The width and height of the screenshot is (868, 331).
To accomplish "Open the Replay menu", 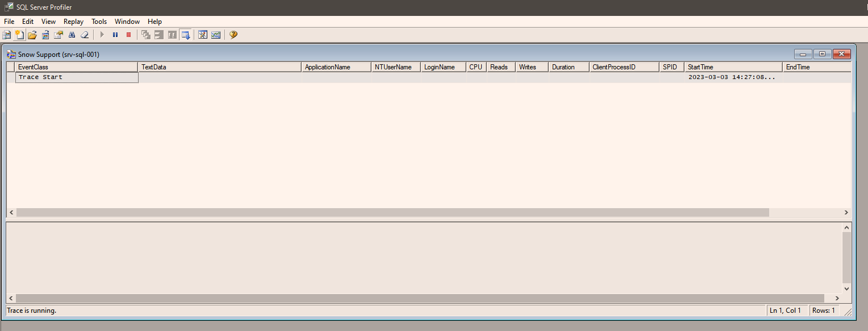I will 74,22.
